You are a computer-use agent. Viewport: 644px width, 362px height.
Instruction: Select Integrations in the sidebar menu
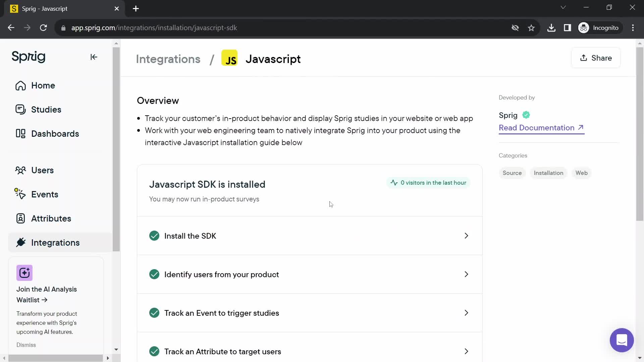click(55, 243)
